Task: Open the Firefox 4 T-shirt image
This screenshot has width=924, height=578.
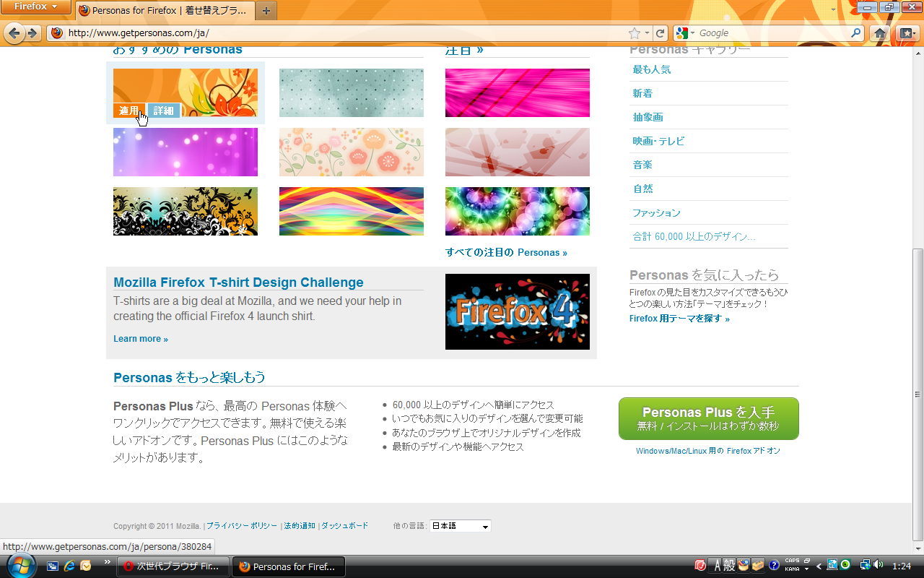Action: click(518, 311)
